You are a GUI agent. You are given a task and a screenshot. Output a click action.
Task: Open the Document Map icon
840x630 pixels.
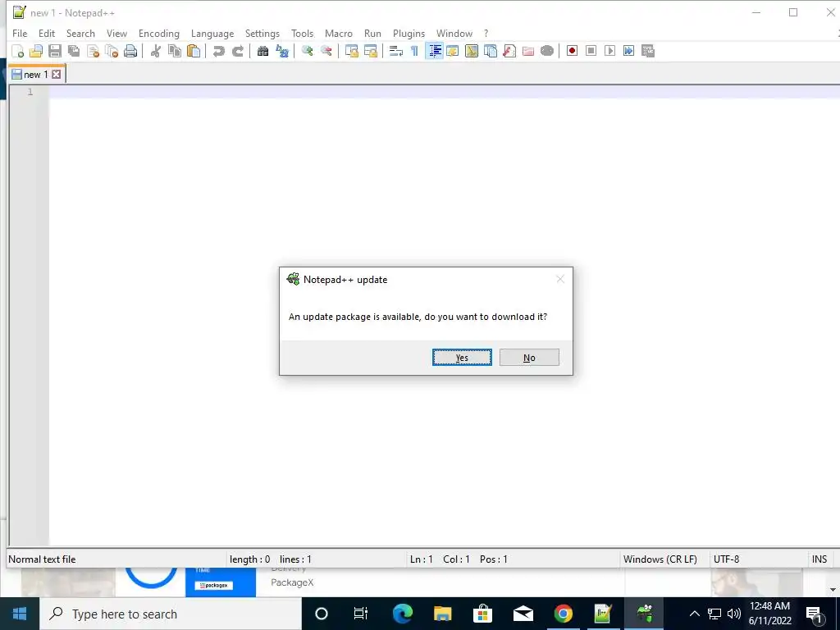(472, 51)
